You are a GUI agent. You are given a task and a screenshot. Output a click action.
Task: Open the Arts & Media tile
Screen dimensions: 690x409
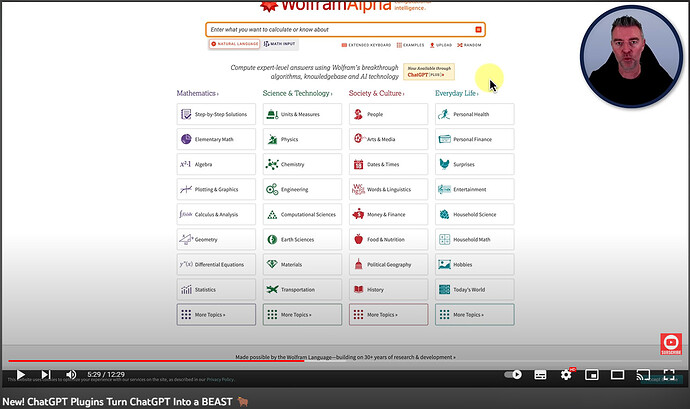[389, 140]
